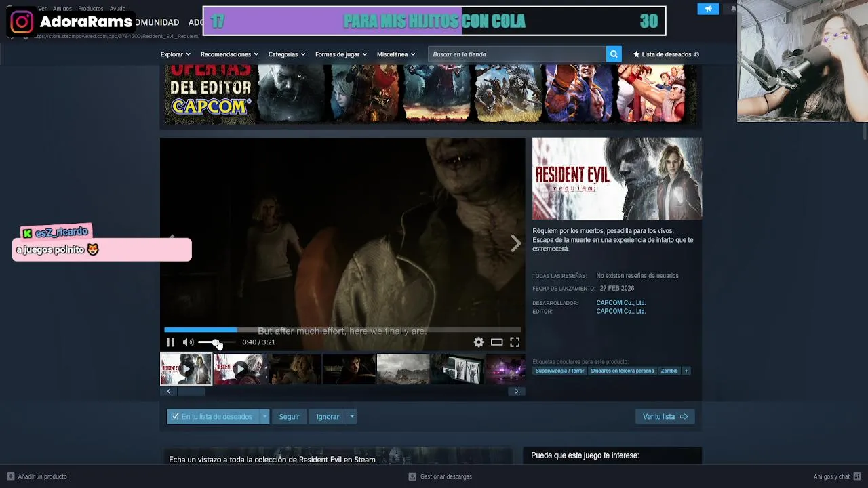This screenshot has height=488, width=868.
Task: Go to the COMUNIDAD tab
Action: [157, 22]
